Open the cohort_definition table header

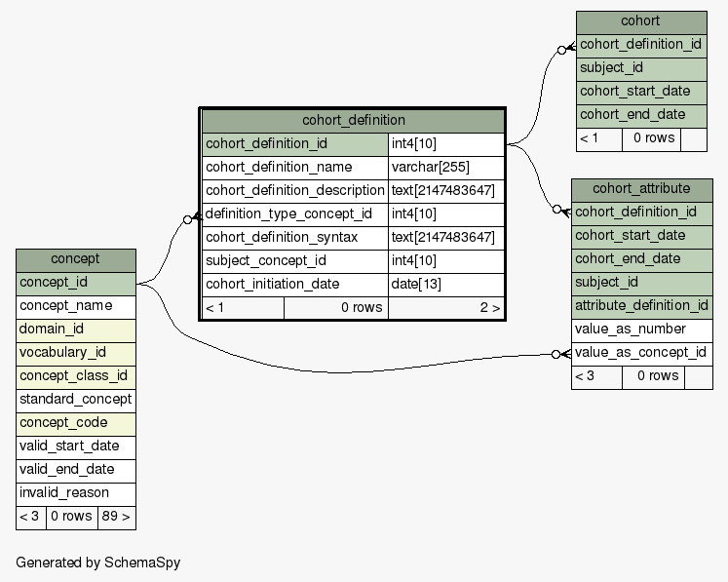coord(353,121)
